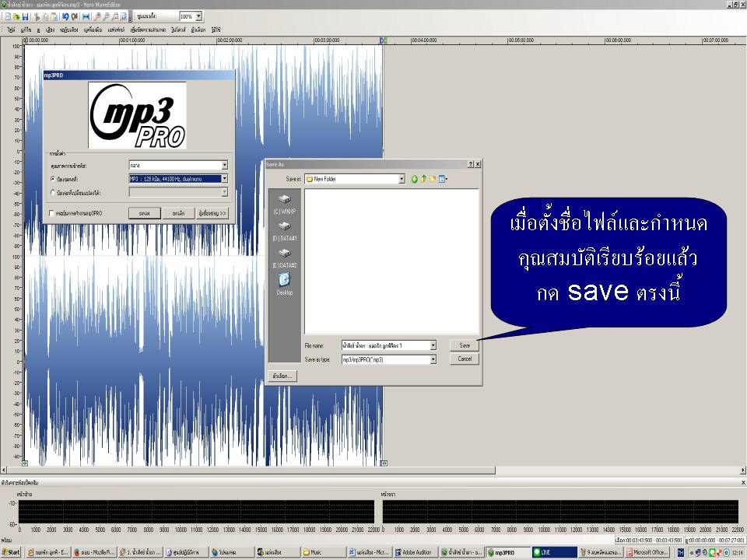
Task: Click the Zoom In magnifier icon
Action: pos(98,16)
